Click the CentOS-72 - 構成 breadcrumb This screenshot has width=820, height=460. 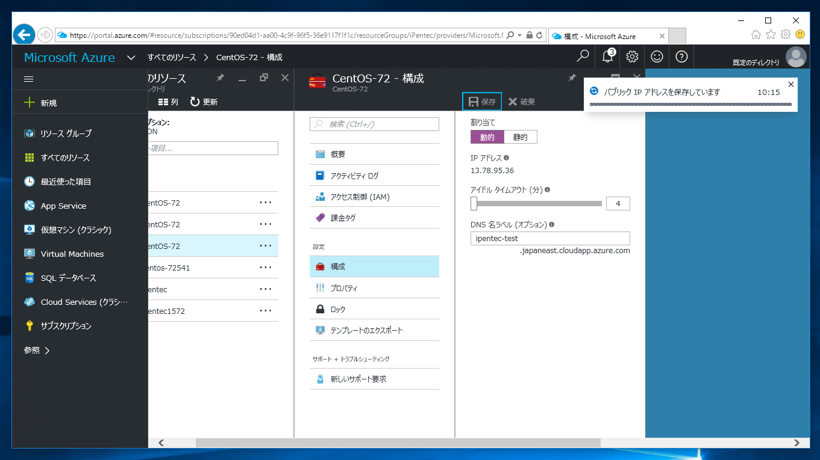click(x=249, y=58)
